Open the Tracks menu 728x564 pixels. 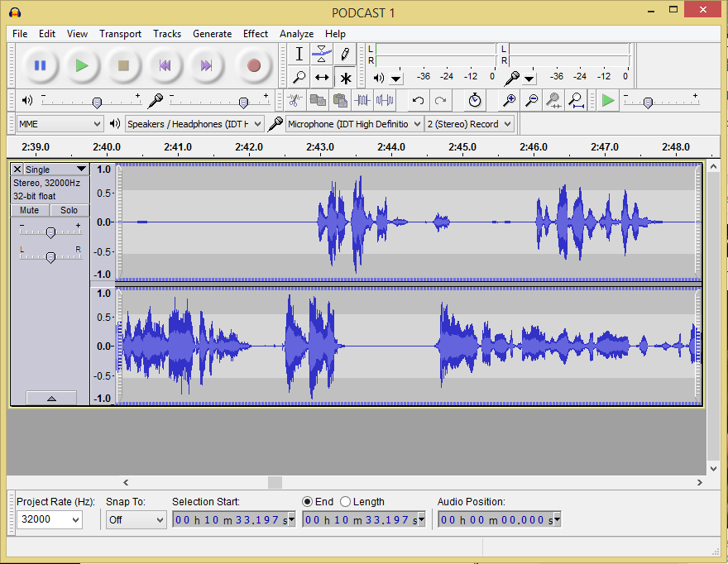(167, 34)
